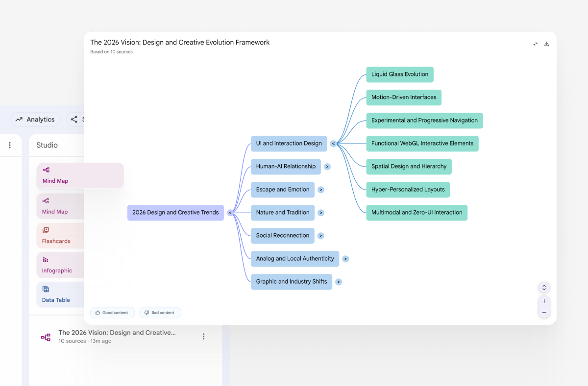Click the thumbs-up Good content button

click(x=112, y=313)
